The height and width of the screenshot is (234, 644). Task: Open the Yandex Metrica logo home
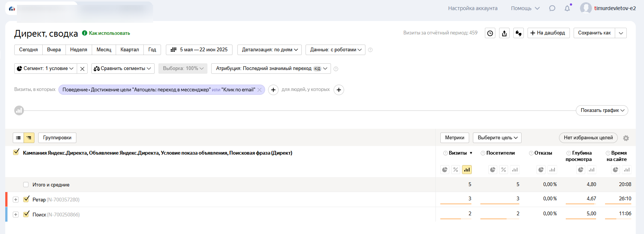pos(12,8)
